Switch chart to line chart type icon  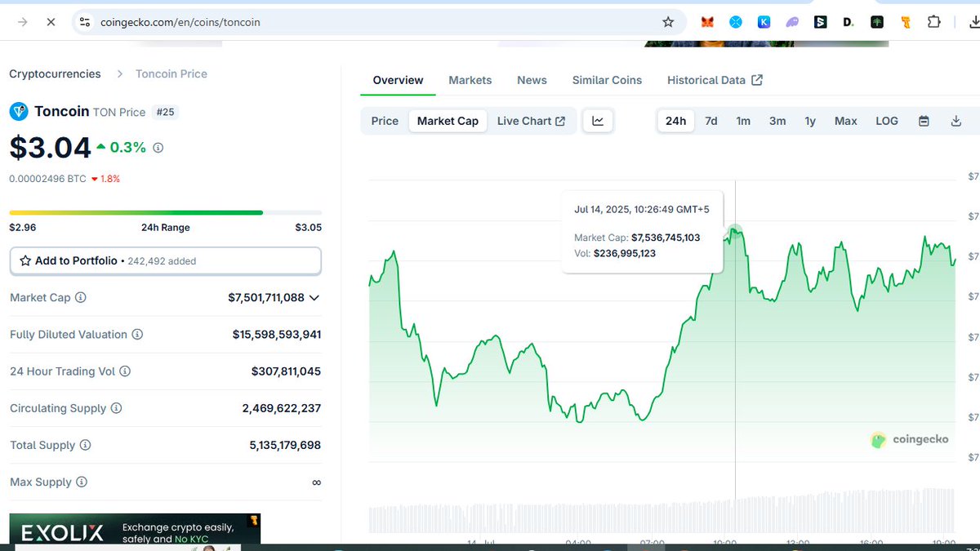(598, 121)
